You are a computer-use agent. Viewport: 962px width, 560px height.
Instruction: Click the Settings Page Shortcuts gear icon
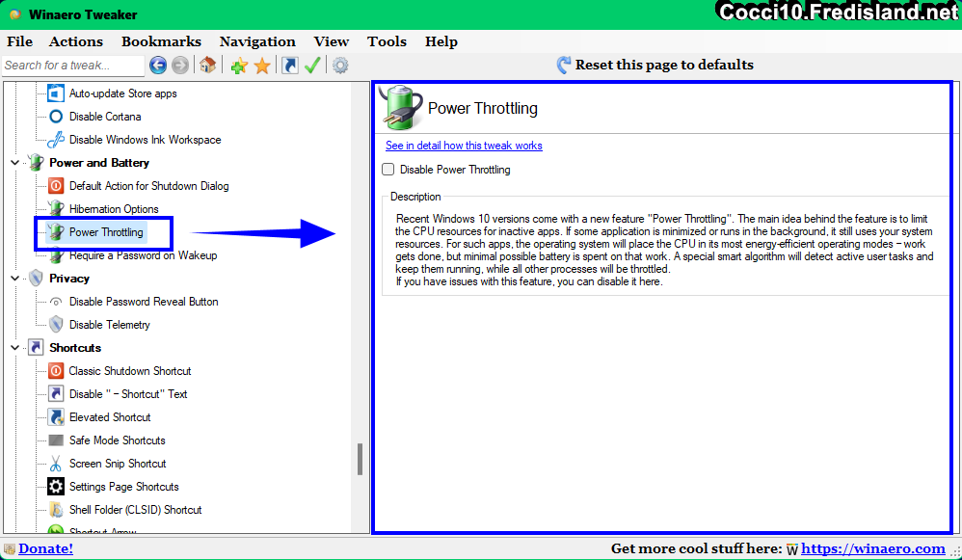(56, 487)
